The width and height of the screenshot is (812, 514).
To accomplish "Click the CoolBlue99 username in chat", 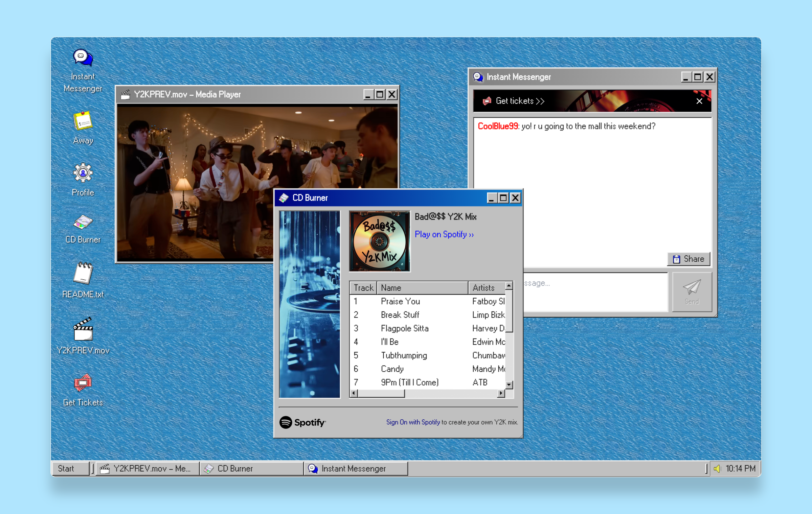I will coord(498,126).
